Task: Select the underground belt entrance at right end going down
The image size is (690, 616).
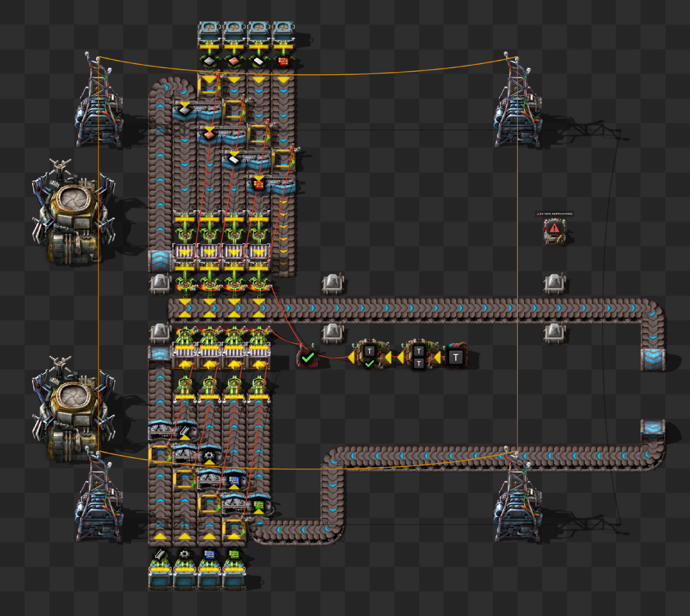Action: tap(652, 359)
